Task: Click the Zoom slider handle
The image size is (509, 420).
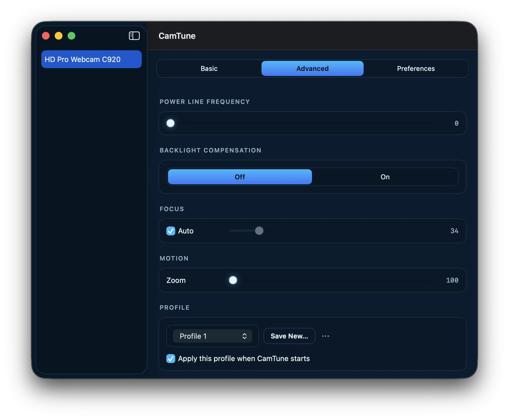Action: click(x=233, y=280)
